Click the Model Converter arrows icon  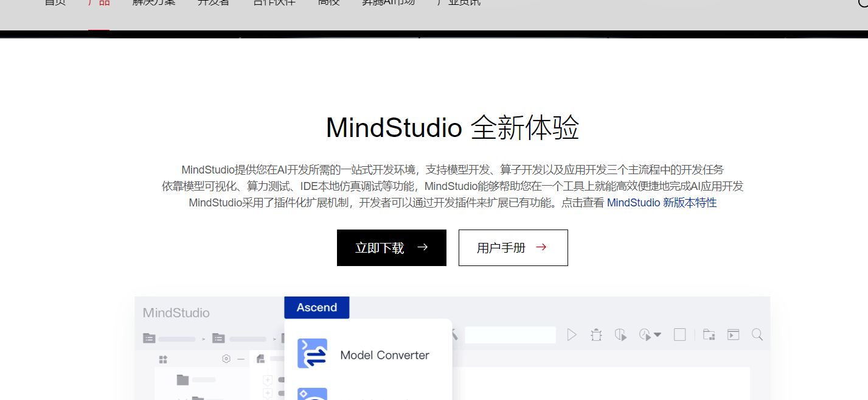312,354
